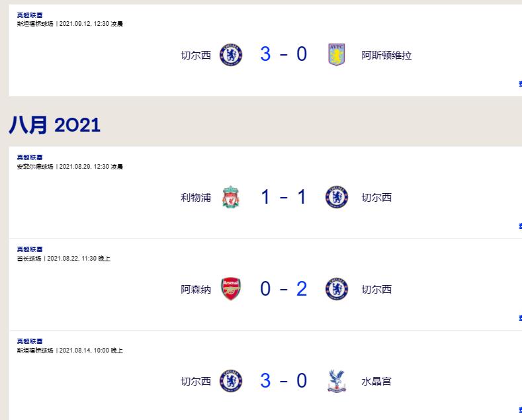This screenshot has height=420, width=522.
Task: Click Chelsea crest in Arsenal match
Action: (x=337, y=289)
